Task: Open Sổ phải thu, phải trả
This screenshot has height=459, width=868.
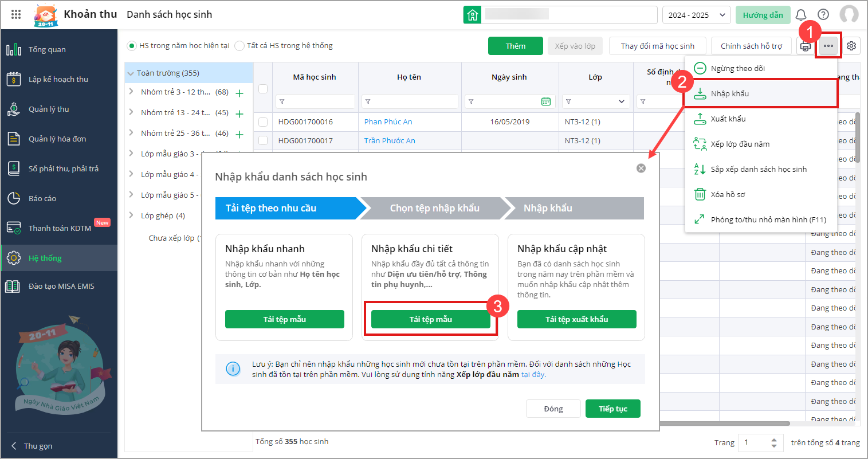Action: click(x=59, y=168)
